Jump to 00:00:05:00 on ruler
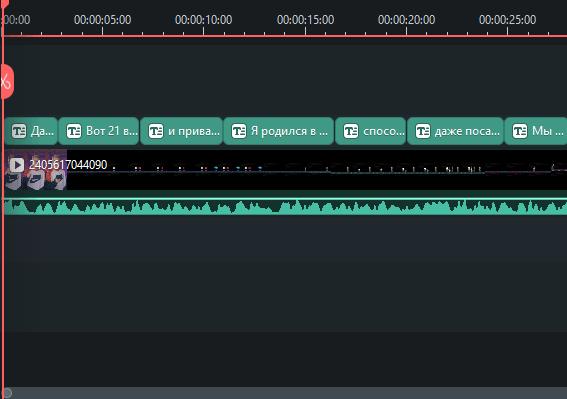 pos(102,20)
